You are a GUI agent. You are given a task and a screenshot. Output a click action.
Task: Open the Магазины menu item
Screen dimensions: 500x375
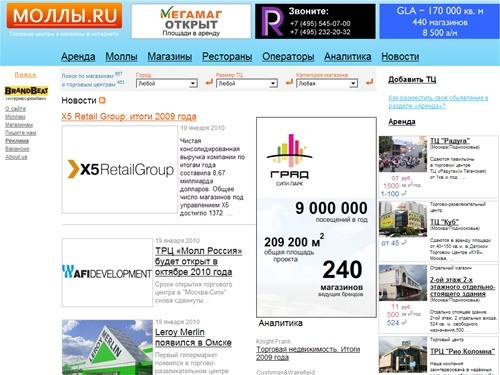coord(170,57)
